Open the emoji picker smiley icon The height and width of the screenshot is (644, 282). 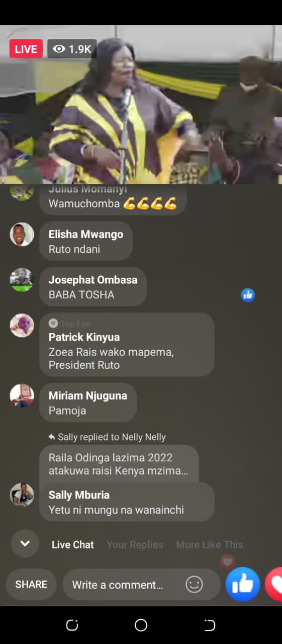tap(194, 585)
